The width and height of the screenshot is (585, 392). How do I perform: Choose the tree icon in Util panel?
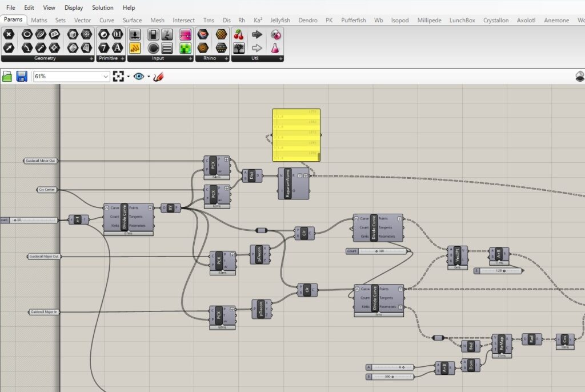pyautogui.click(x=239, y=48)
